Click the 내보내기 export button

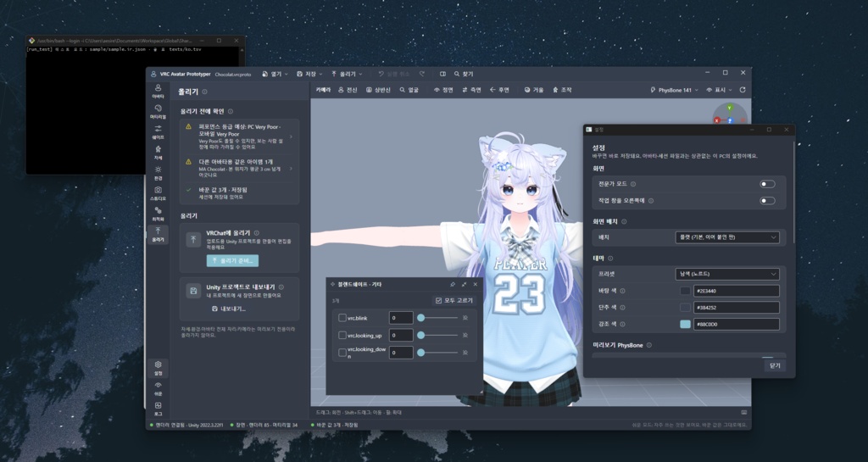[229, 309]
